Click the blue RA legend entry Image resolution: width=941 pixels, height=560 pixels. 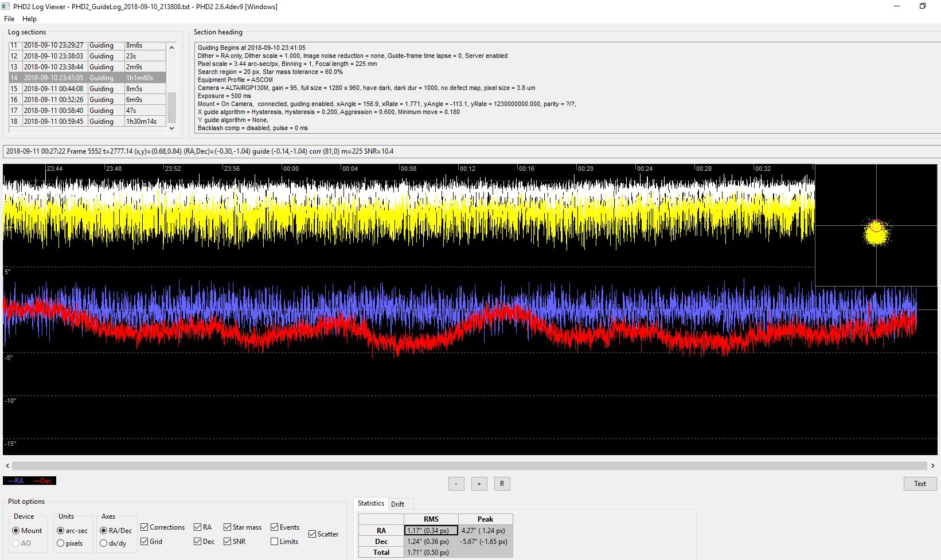click(x=15, y=481)
